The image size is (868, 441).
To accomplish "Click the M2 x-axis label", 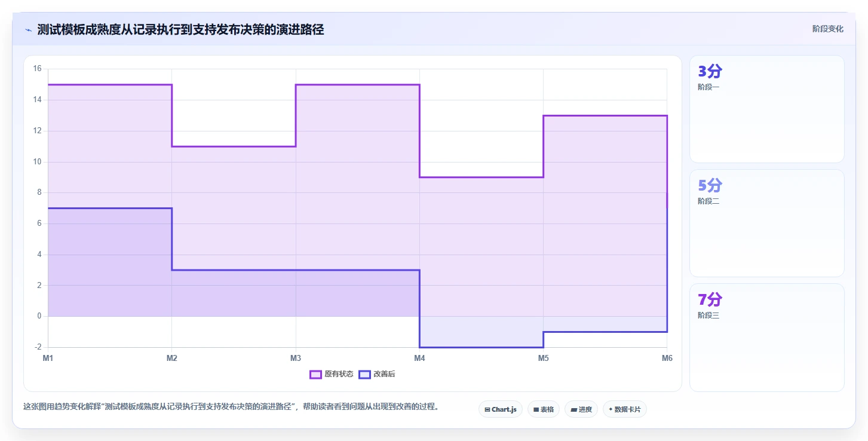I will (x=171, y=359).
